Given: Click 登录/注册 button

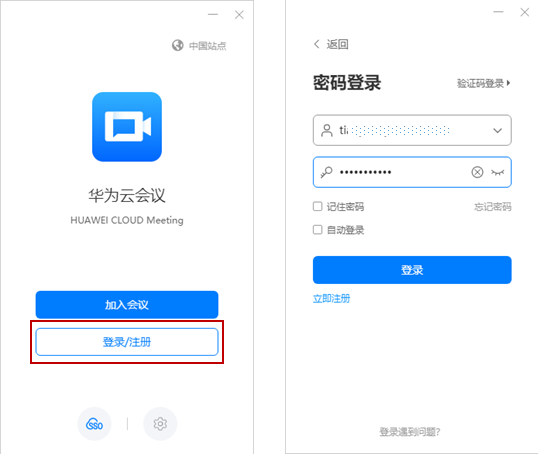Looking at the screenshot, I should 127,342.
